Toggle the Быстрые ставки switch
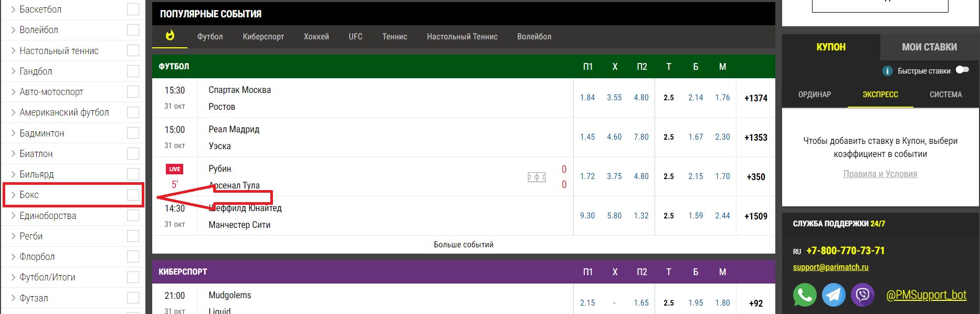Image resolution: width=980 pixels, height=314 pixels. pyautogui.click(x=962, y=70)
